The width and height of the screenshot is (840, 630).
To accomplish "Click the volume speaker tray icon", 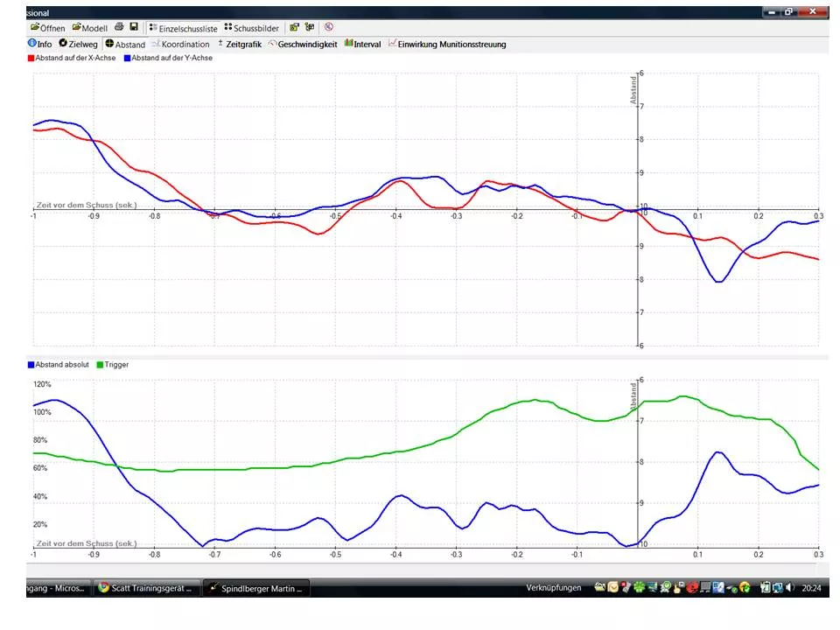I will pos(790,588).
